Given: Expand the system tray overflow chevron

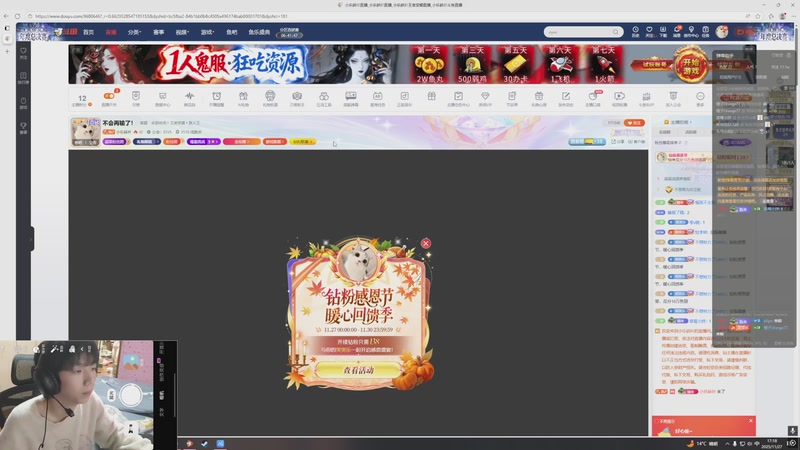Looking at the screenshot, I should (728, 443).
